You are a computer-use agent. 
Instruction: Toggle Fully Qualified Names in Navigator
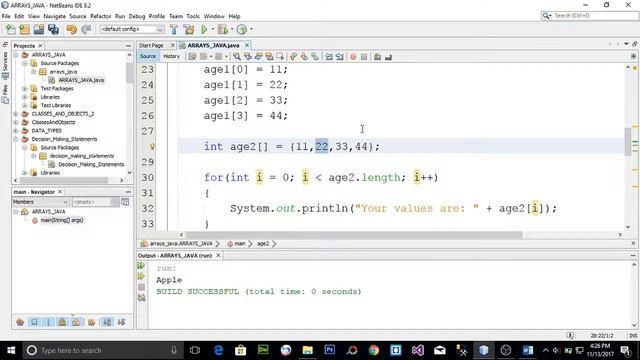coord(91,322)
